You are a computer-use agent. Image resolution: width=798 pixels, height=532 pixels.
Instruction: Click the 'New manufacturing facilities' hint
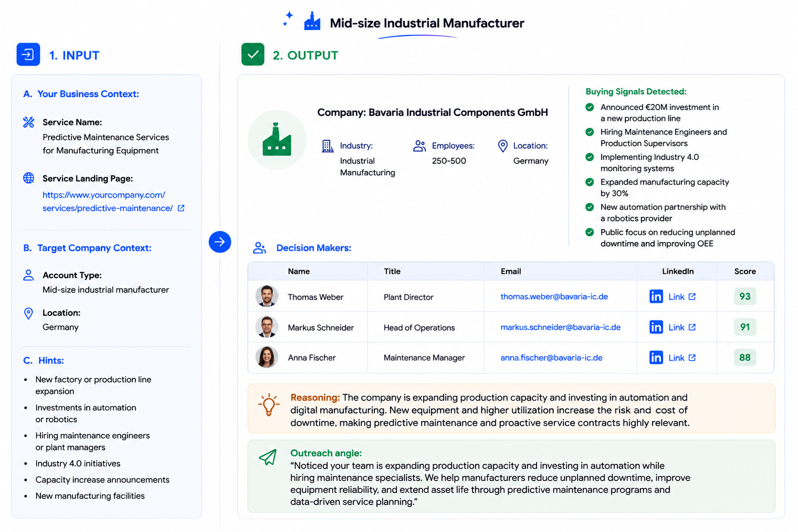point(90,496)
